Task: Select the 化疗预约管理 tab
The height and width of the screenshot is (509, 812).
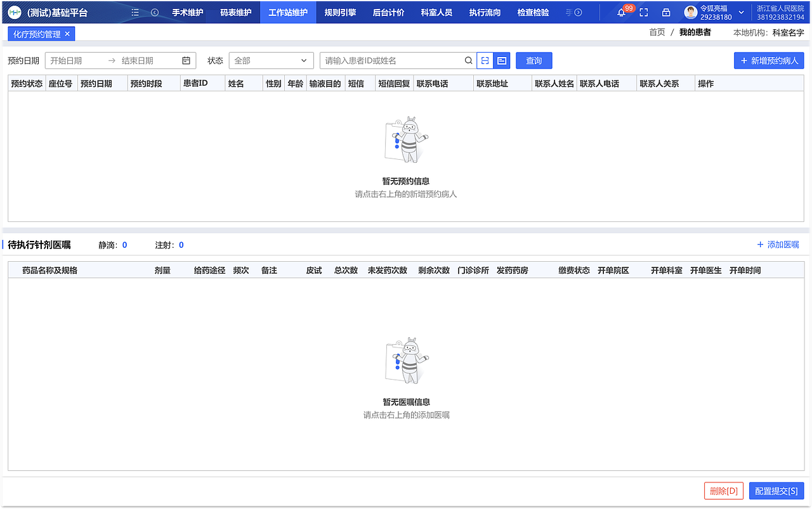Action: click(37, 34)
